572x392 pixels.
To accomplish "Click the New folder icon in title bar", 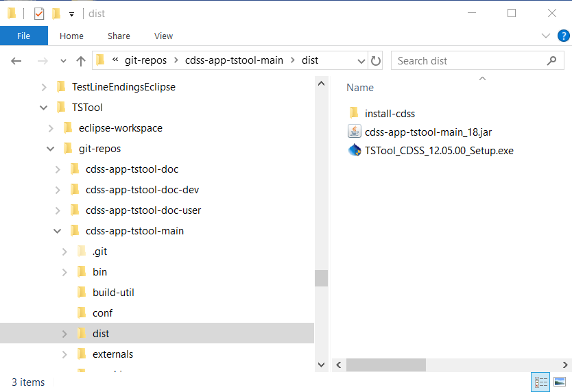I will click(x=56, y=13).
